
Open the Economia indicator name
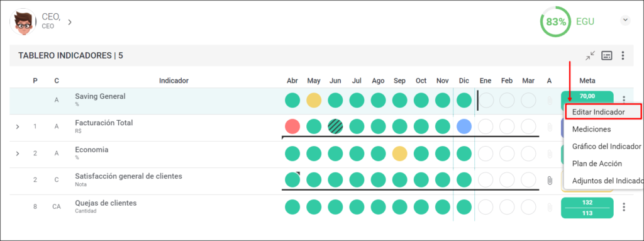92,150
